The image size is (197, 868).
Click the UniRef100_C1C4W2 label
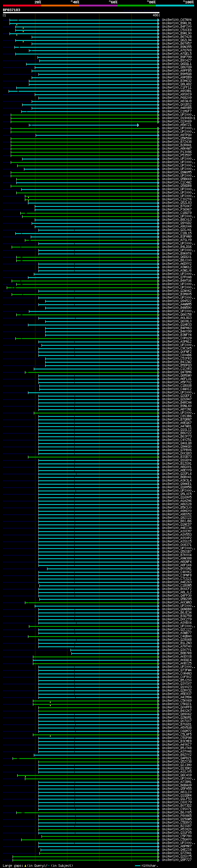[176, 183]
